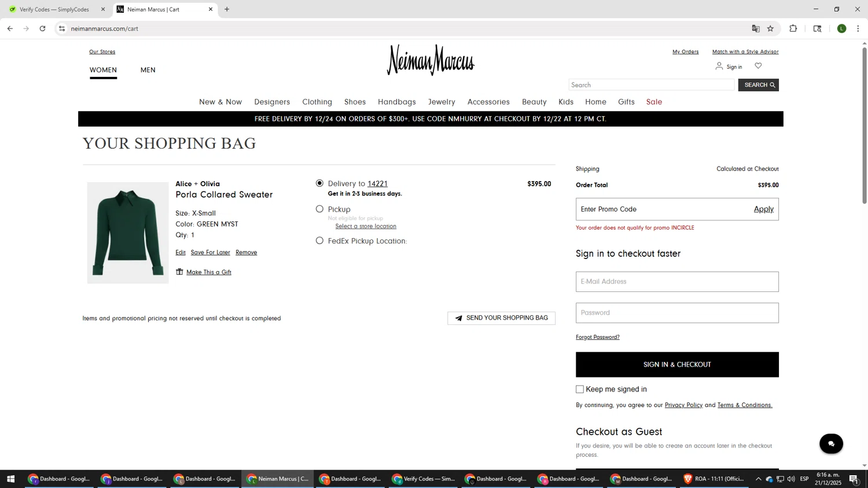Open Home menu
The height and width of the screenshot is (488, 868).
click(x=595, y=102)
